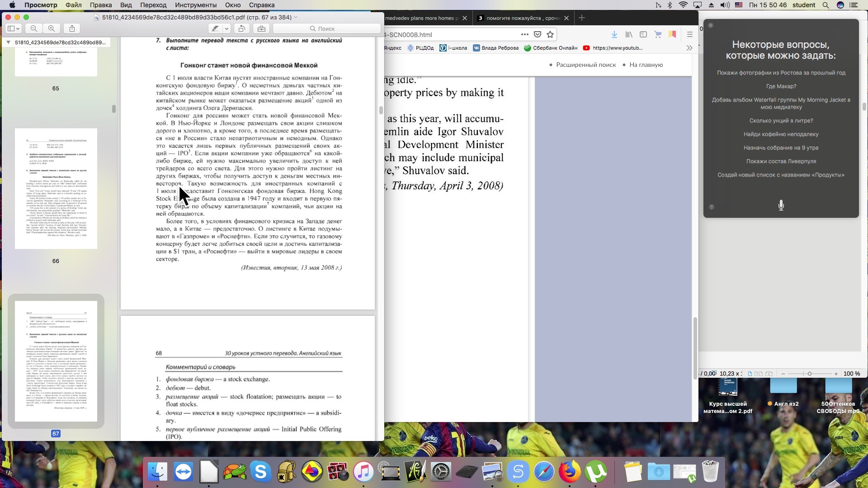
Task: Open the Переход menu
Action: pyautogui.click(x=153, y=5)
